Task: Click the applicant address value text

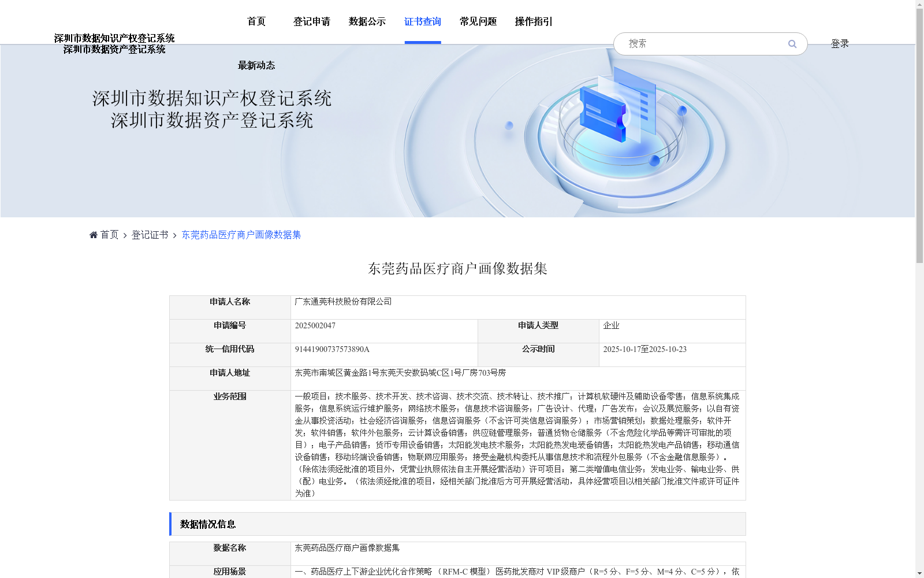Action: [x=400, y=373]
